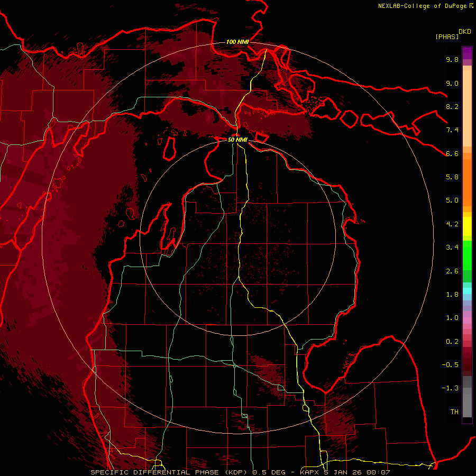Click the purple top of the color scale
Screen dimensions: 476x476
point(467,53)
